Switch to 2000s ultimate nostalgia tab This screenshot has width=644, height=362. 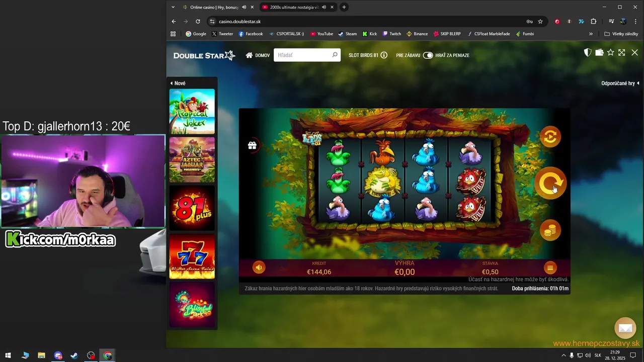[293, 7]
